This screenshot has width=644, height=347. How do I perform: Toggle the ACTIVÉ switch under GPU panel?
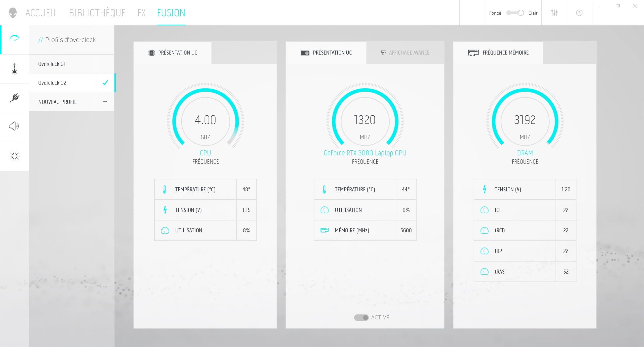point(361,318)
